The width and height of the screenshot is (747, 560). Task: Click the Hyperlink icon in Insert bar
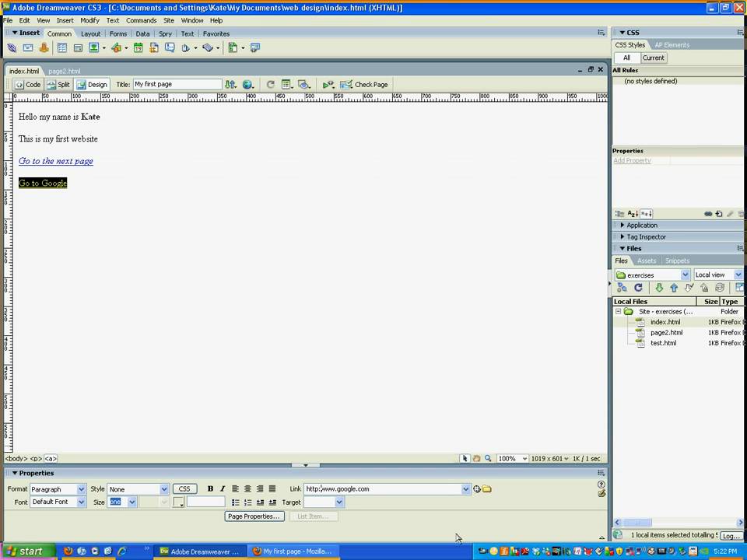[x=12, y=47]
